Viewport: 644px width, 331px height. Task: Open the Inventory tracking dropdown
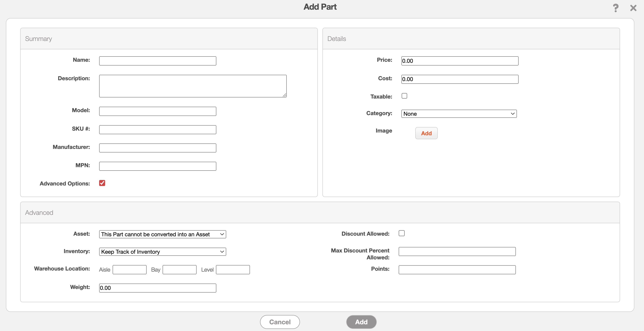tap(163, 251)
